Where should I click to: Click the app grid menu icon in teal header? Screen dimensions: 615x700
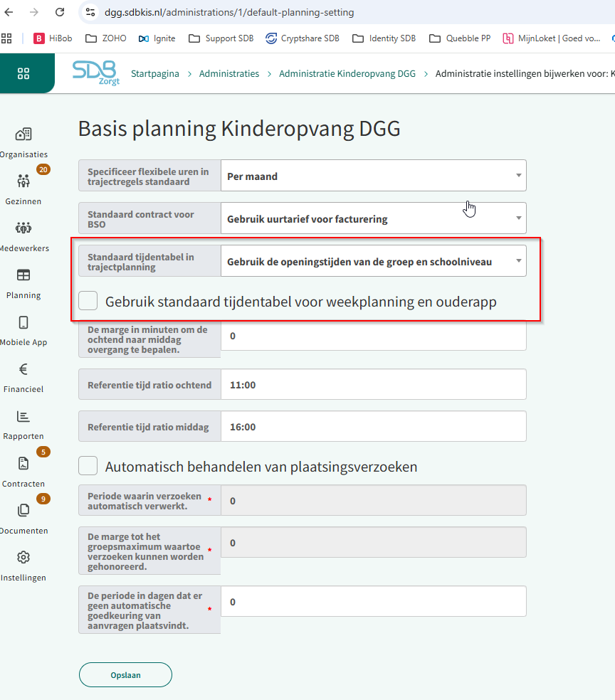[23, 74]
